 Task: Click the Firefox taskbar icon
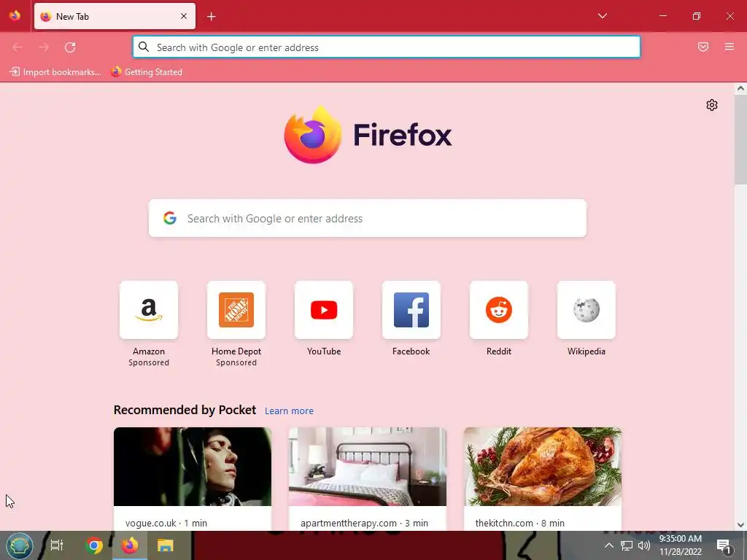pos(130,545)
